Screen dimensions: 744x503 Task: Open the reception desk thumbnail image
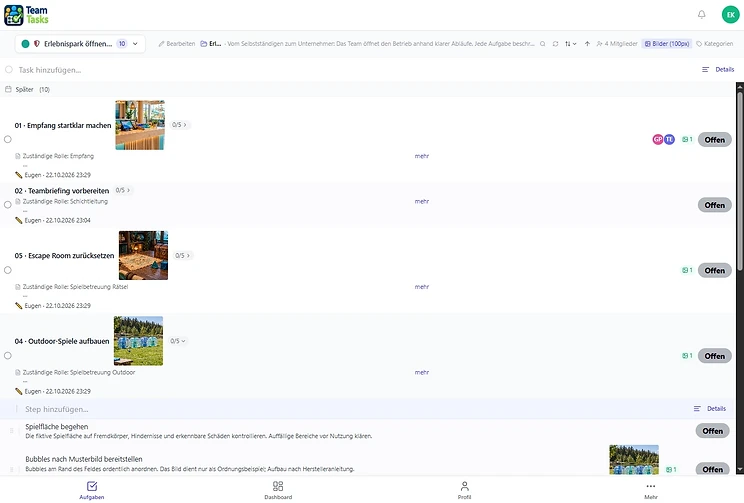pos(140,125)
